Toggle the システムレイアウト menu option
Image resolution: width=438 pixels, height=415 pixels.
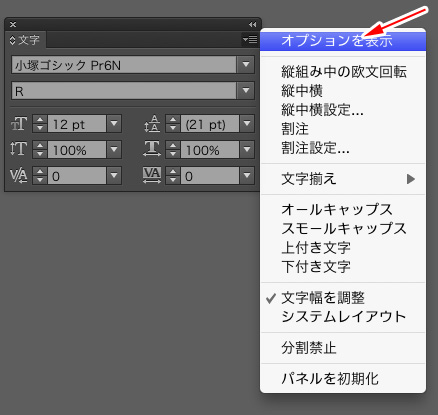[343, 316]
